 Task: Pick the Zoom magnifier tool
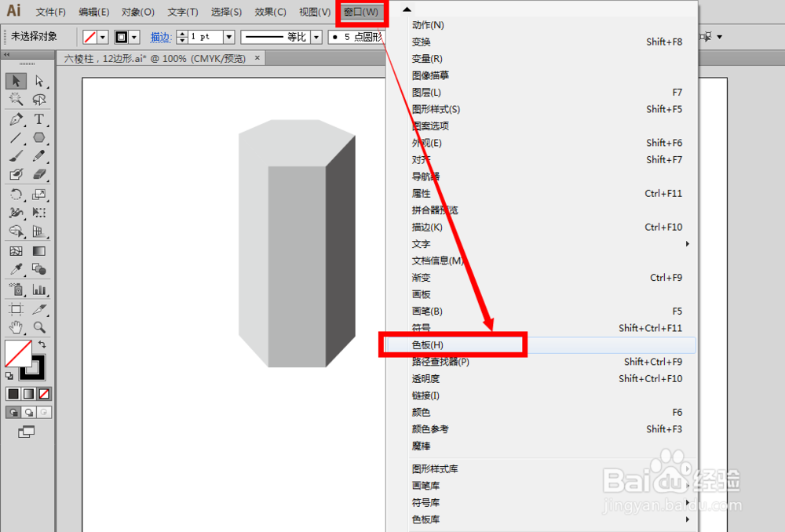39,328
